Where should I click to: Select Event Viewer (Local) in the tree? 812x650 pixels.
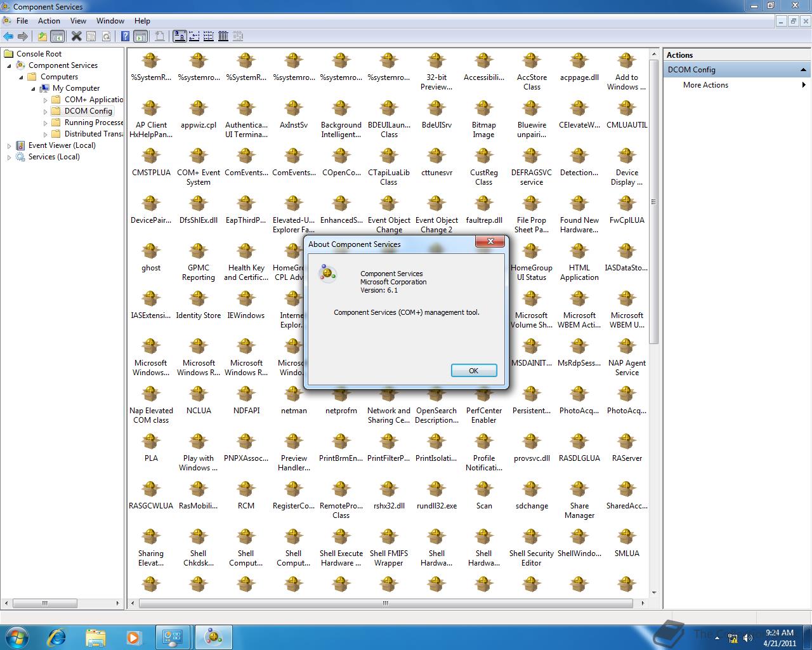pyautogui.click(x=62, y=145)
